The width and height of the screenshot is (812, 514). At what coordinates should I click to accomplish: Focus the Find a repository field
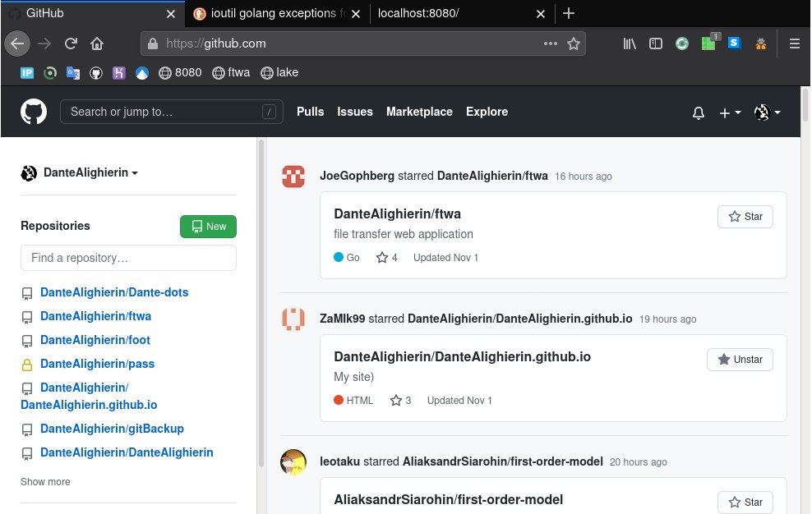(128, 258)
